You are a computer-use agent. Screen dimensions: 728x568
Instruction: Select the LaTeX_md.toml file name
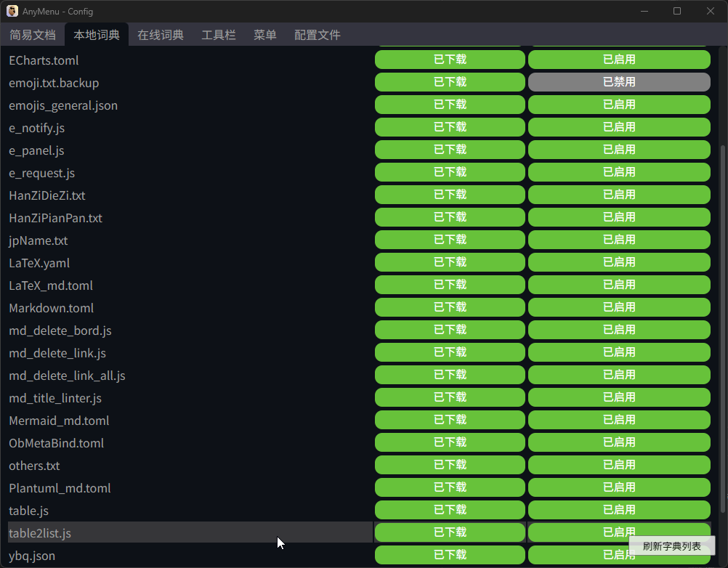[51, 285]
